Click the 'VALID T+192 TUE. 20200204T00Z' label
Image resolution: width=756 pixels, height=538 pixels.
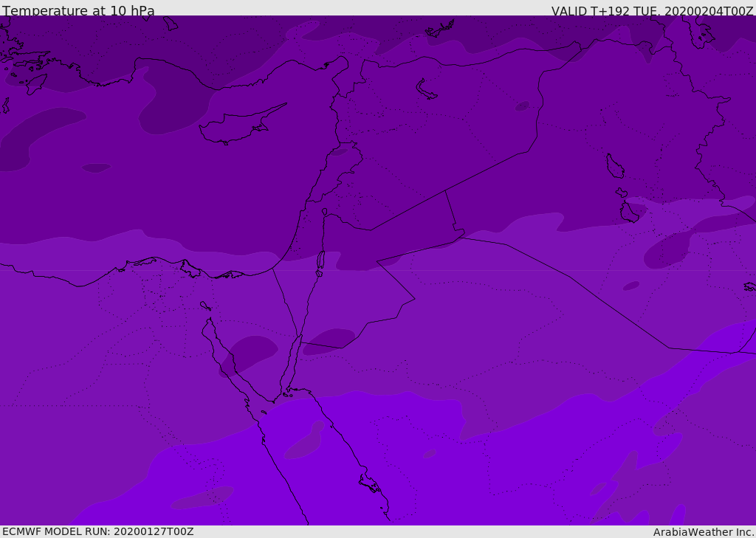point(653,11)
